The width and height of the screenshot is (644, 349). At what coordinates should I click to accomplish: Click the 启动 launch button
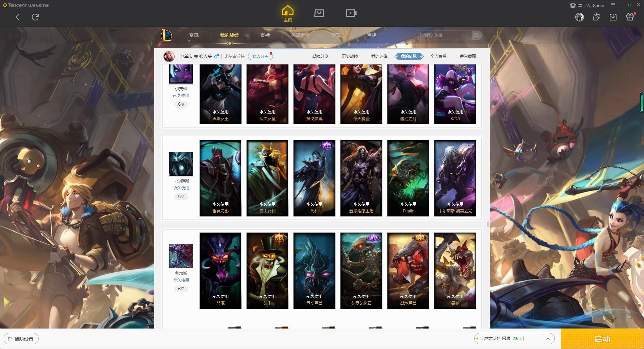point(602,339)
